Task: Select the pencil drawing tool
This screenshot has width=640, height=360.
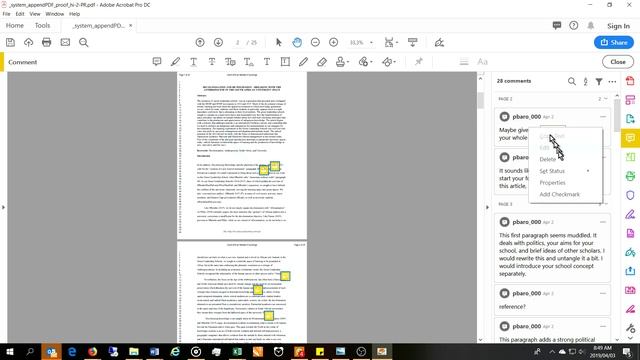Action: 303,62
